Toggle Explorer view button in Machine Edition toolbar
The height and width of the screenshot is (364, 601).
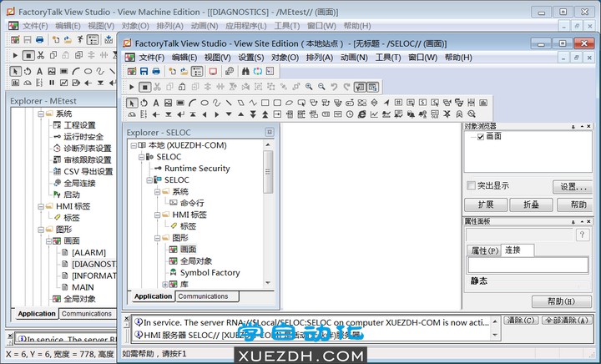[93, 40]
